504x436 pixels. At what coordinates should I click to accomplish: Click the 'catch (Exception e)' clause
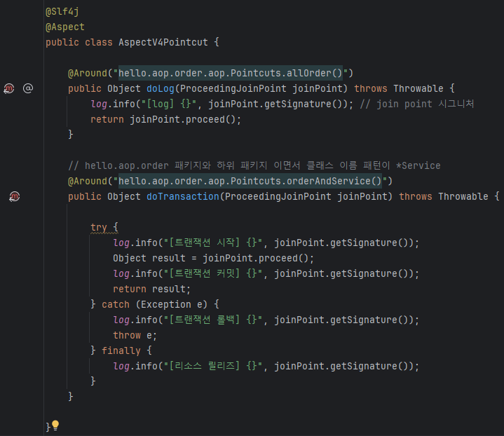coord(155,304)
